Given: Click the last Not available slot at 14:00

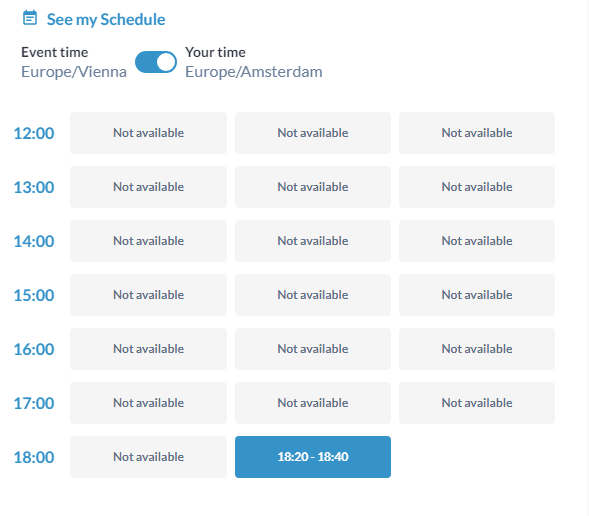Looking at the screenshot, I should tap(477, 241).
